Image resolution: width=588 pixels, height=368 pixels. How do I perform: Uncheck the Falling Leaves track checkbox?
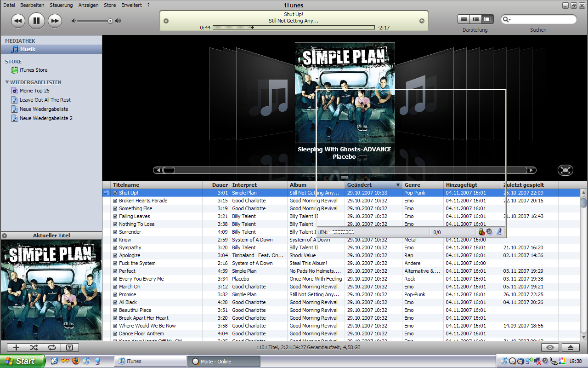pos(115,217)
